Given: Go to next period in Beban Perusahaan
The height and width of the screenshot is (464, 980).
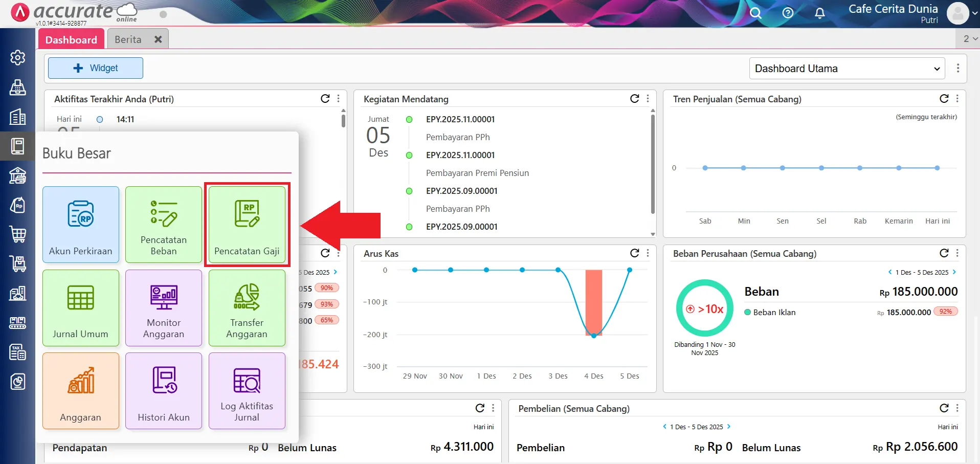Looking at the screenshot, I should click(954, 272).
